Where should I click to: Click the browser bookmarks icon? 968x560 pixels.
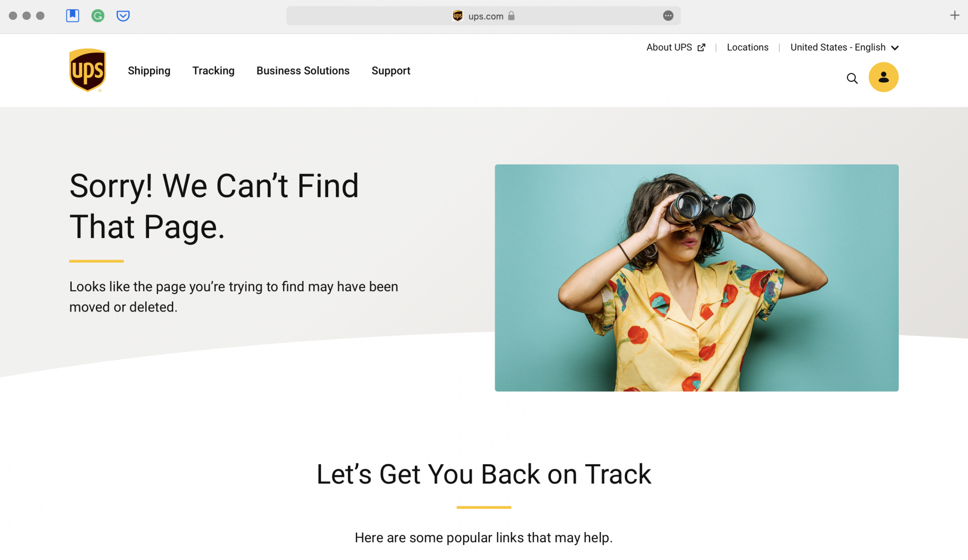72,15
